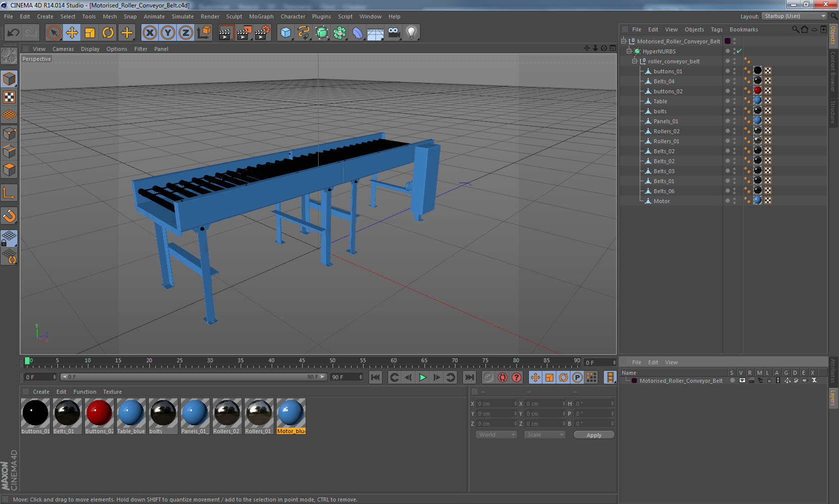
Task: Click the Content Browser side tab
Action: coord(833,71)
